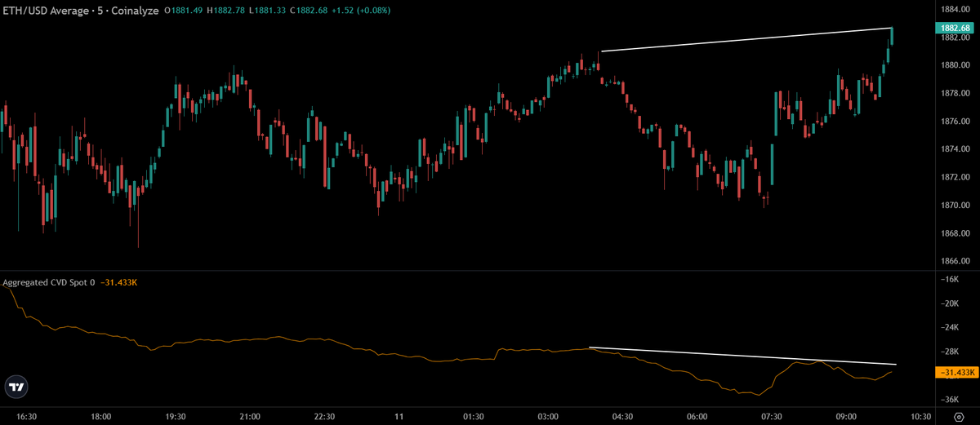
Task: Click the 21:00 time axis label
Action: coord(251,417)
